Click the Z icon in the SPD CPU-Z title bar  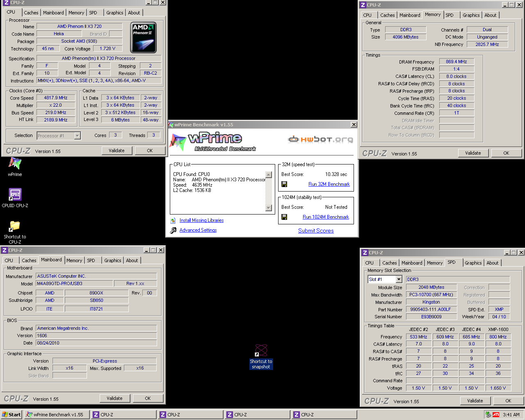365,253
